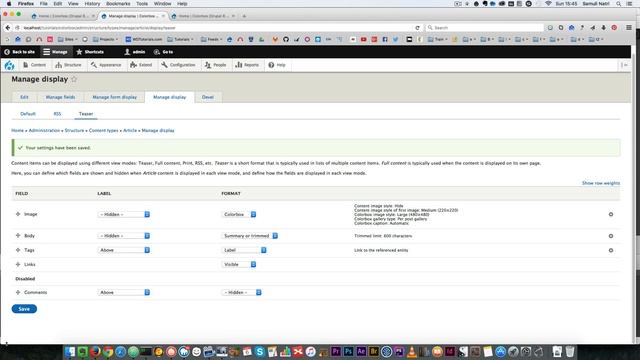Viewport: 640px width, 360px height.
Task: Open the Edit tab of content type
Action: click(24, 97)
